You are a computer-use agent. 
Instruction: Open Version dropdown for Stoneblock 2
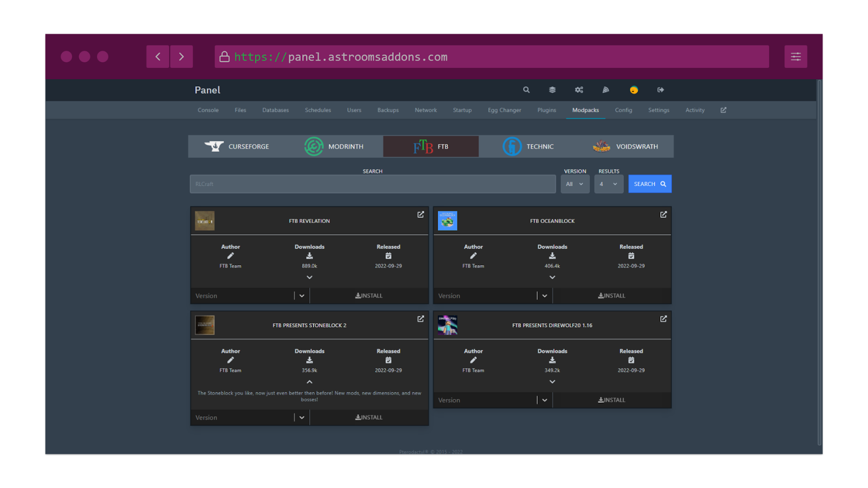tap(250, 418)
